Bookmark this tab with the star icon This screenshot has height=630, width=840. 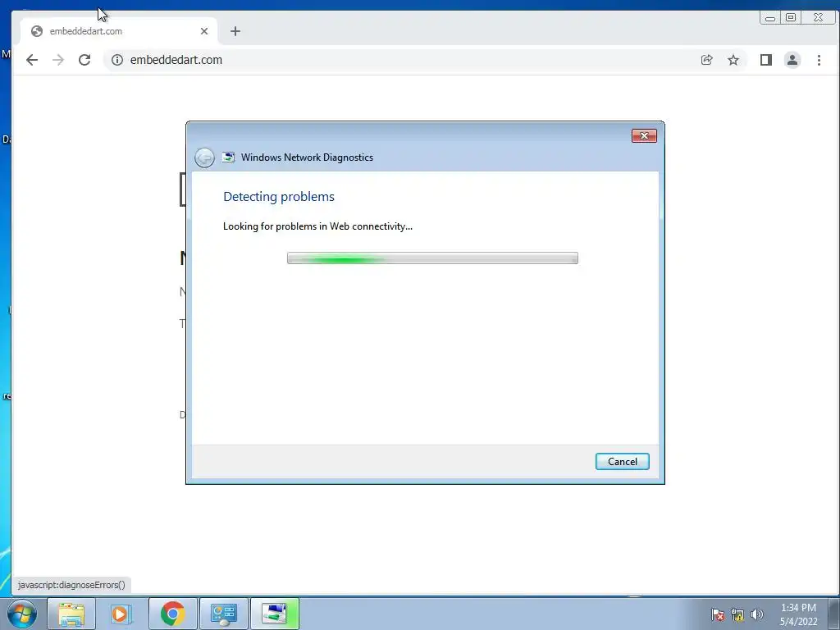[733, 60]
